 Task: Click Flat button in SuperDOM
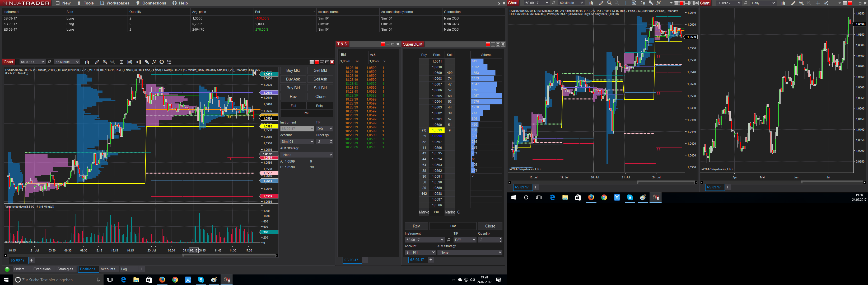click(453, 226)
